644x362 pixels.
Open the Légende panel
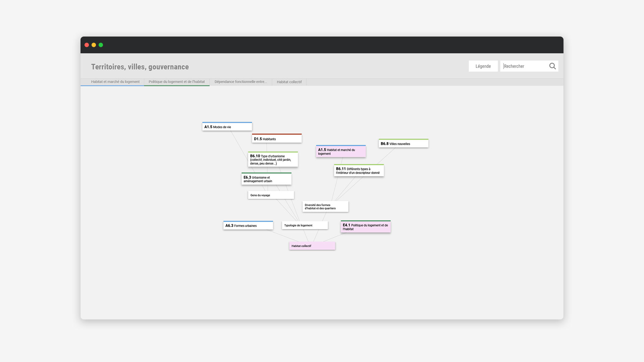tap(483, 66)
